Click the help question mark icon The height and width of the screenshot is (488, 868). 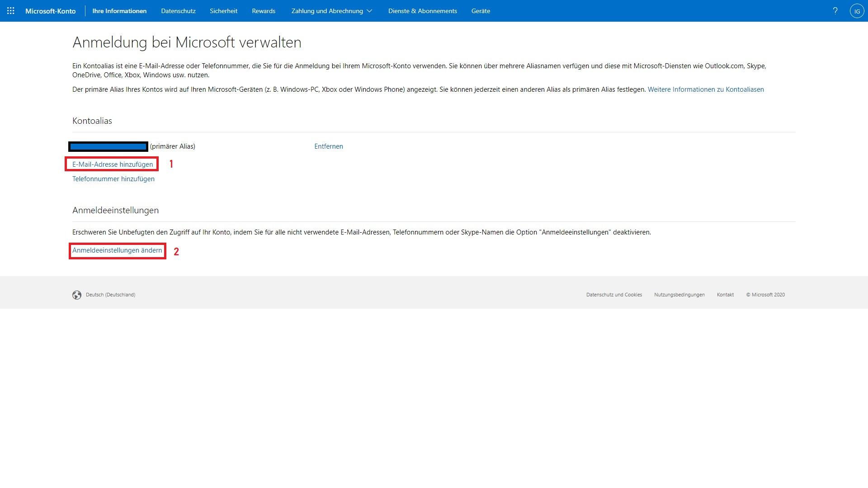835,11
